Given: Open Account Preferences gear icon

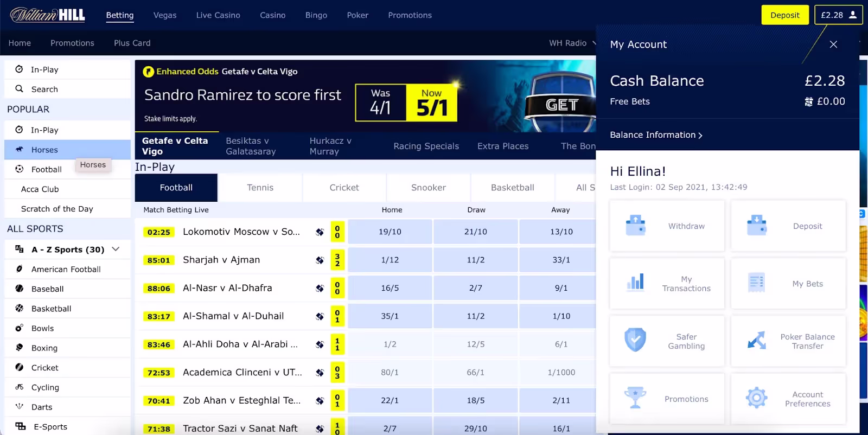Looking at the screenshot, I should pos(756,398).
